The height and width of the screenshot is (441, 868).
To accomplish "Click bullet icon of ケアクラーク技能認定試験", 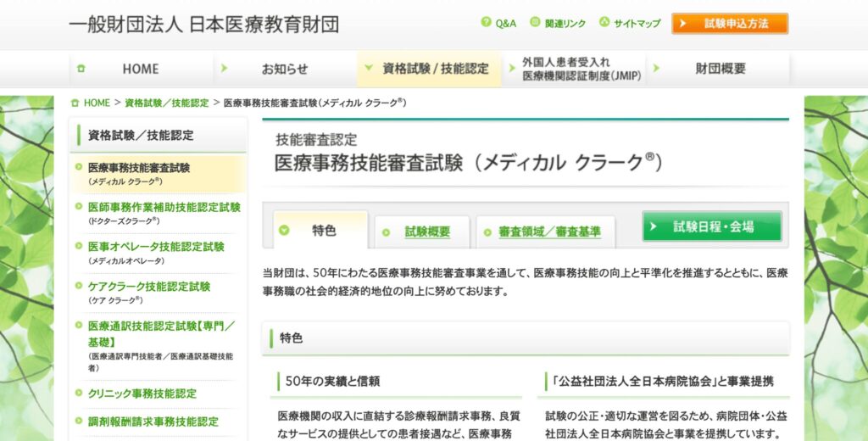I will 79,286.
